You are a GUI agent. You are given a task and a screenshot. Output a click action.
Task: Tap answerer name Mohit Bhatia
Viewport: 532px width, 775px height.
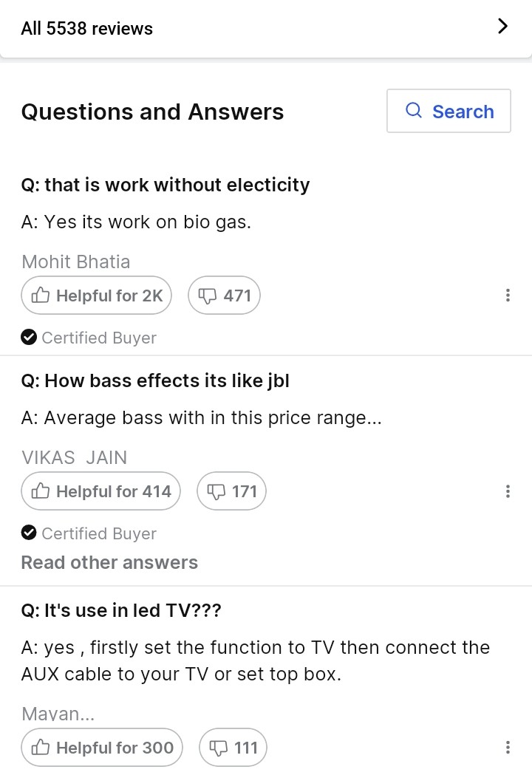point(75,262)
